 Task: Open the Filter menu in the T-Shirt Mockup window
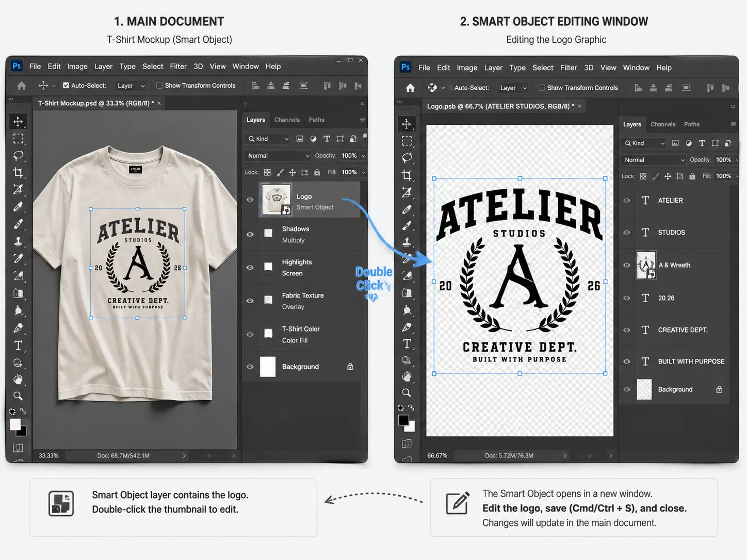[x=178, y=67]
